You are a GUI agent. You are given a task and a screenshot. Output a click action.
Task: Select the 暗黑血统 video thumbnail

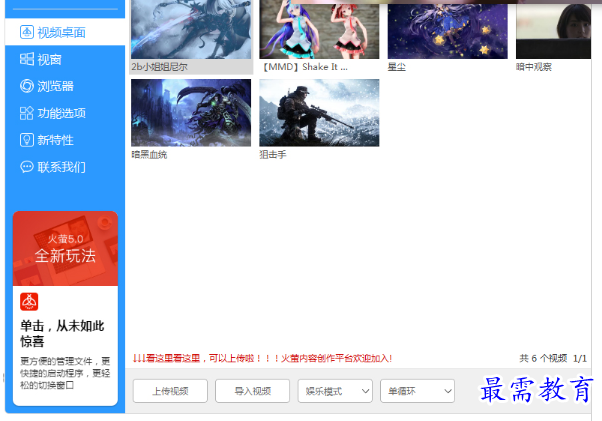[x=191, y=113]
